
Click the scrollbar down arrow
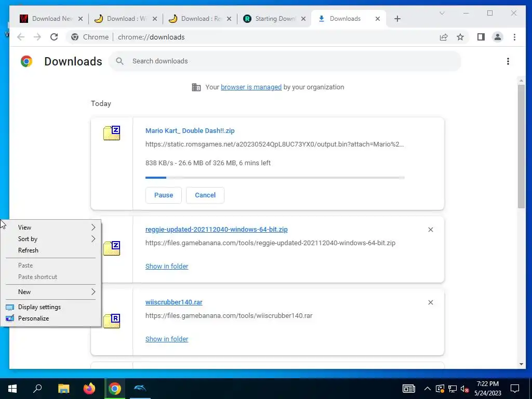521,364
